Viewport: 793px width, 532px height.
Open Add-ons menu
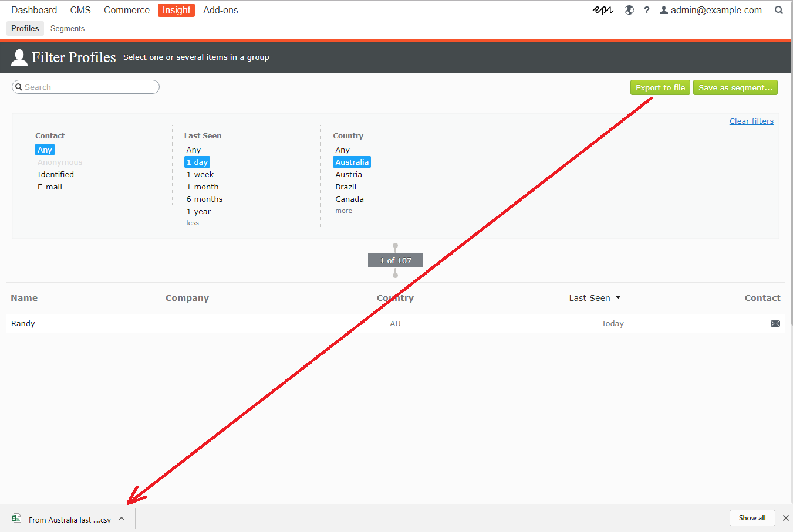(x=221, y=10)
